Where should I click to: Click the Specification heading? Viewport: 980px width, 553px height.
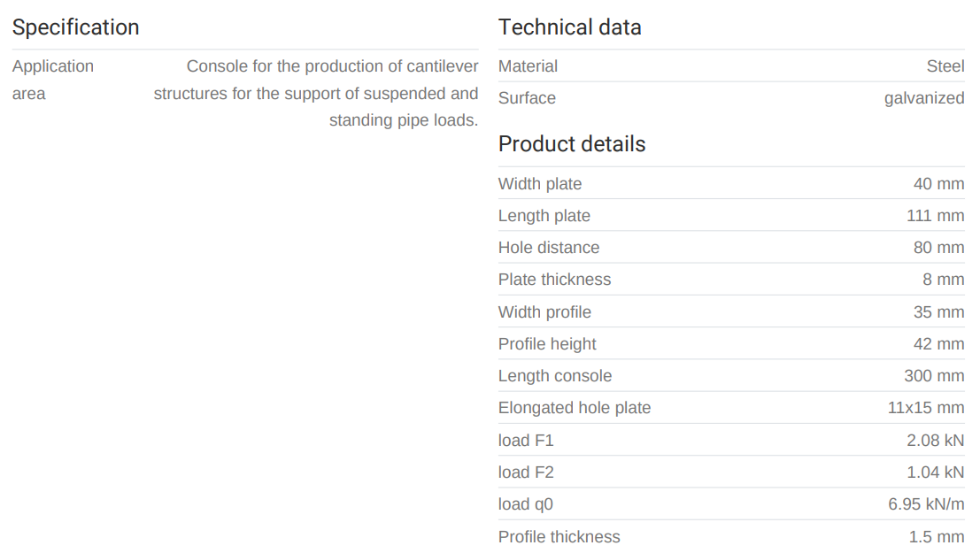pos(75,27)
